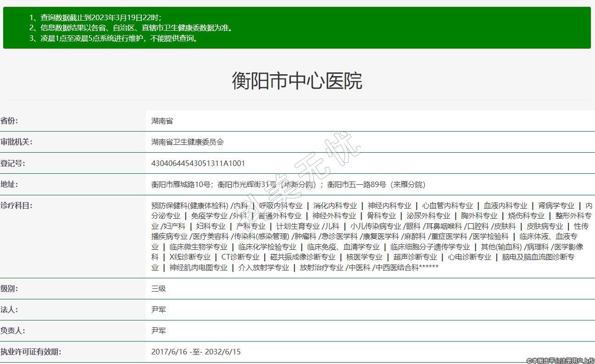Image resolution: width=595 pixels, height=364 pixels.
Task: Click the 级别 row label
Action: [9, 289]
